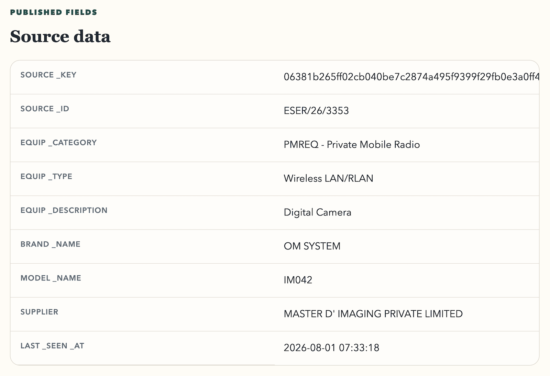
Task: Click the Source data heading
Action: (x=60, y=36)
